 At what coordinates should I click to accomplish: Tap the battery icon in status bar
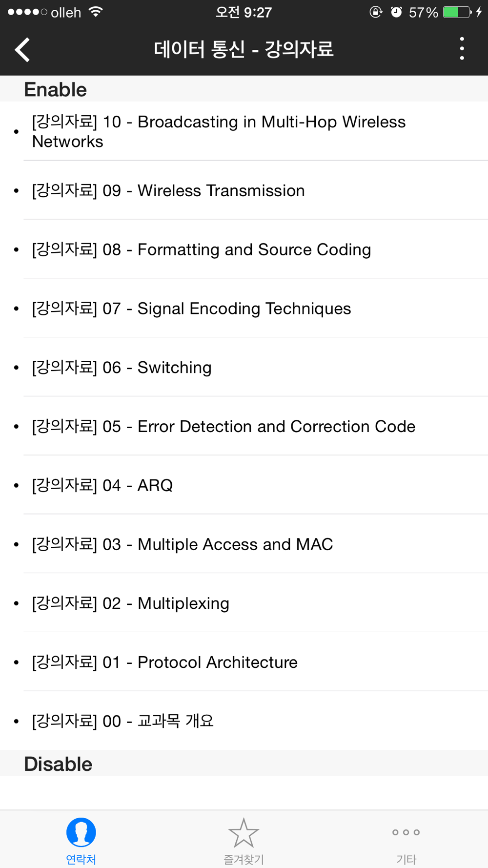(x=457, y=12)
